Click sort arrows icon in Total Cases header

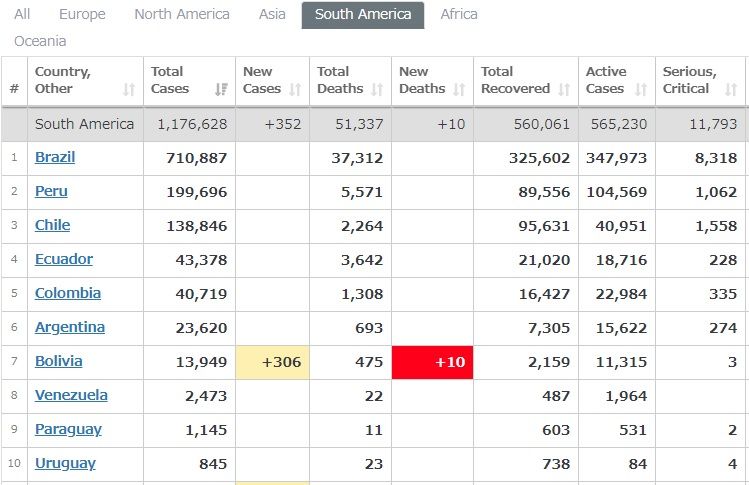point(220,90)
